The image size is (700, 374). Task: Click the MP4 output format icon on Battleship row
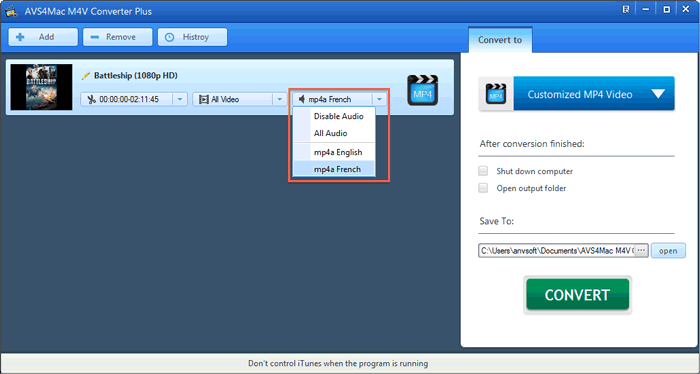pos(422,90)
